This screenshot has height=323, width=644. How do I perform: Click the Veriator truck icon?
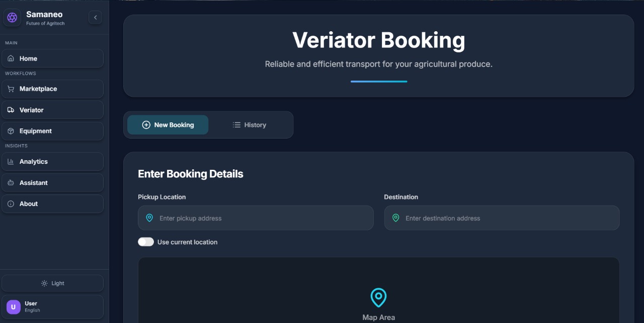[x=11, y=110]
